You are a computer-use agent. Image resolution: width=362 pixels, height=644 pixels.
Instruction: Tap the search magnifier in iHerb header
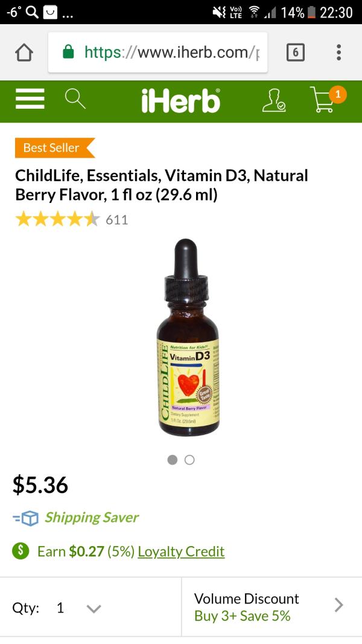[x=75, y=99]
